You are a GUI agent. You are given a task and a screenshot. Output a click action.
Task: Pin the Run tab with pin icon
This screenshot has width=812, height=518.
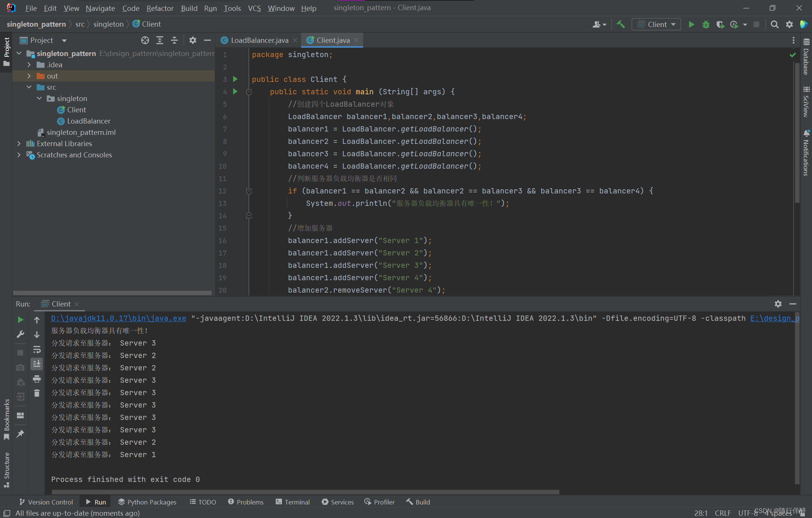[x=20, y=434]
